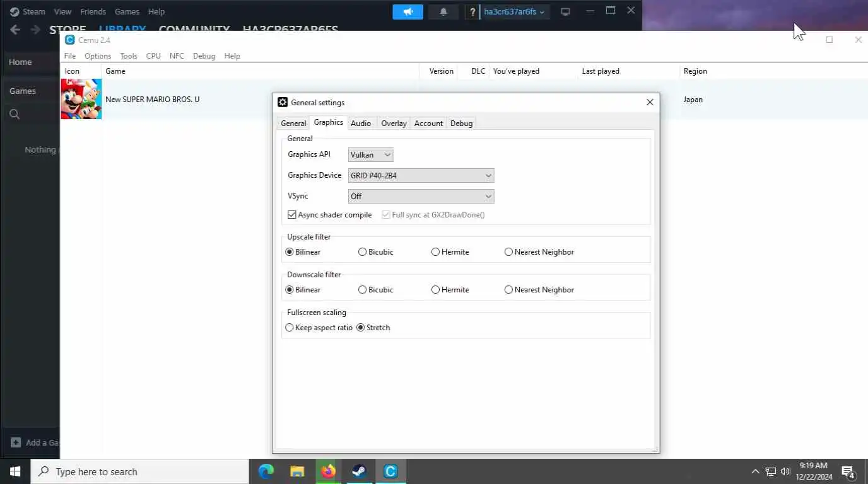868x484 pixels.
Task: Click the Steam library search magnifier
Action: tap(15, 114)
